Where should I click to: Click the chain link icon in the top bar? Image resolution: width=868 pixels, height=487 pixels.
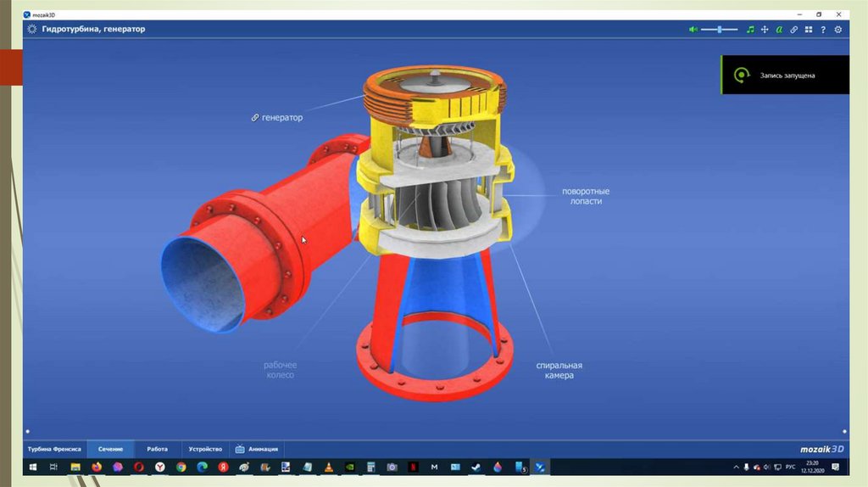[793, 30]
